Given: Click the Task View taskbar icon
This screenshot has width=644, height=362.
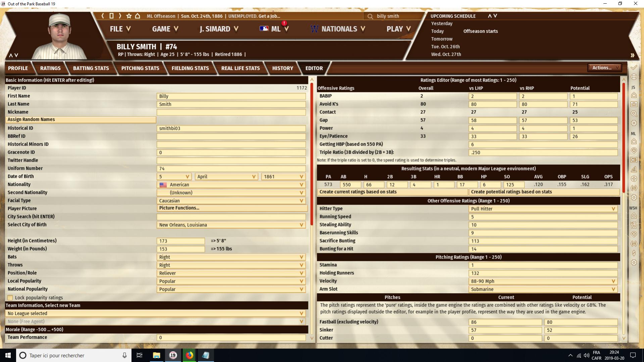Looking at the screenshot, I should [140, 355].
